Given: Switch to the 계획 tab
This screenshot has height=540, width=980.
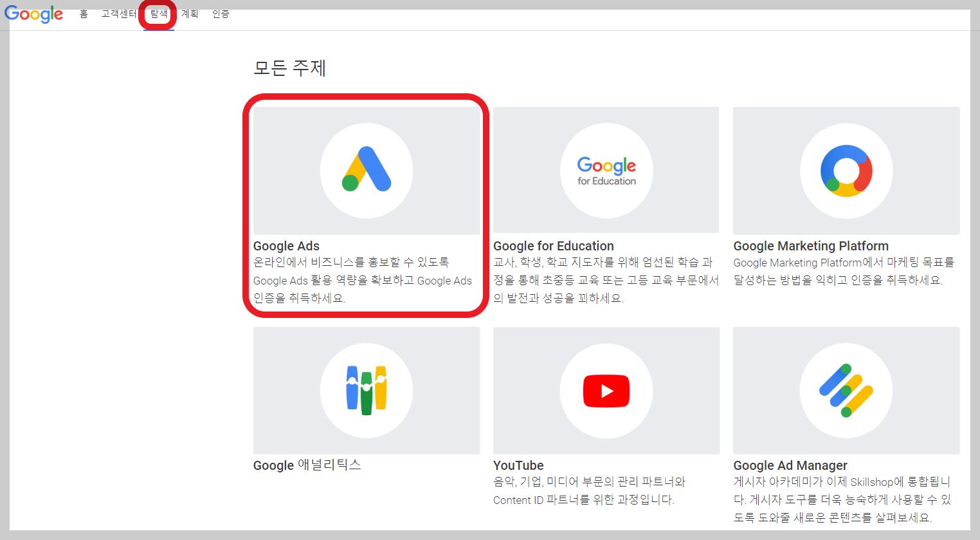Looking at the screenshot, I should pos(190,14).
